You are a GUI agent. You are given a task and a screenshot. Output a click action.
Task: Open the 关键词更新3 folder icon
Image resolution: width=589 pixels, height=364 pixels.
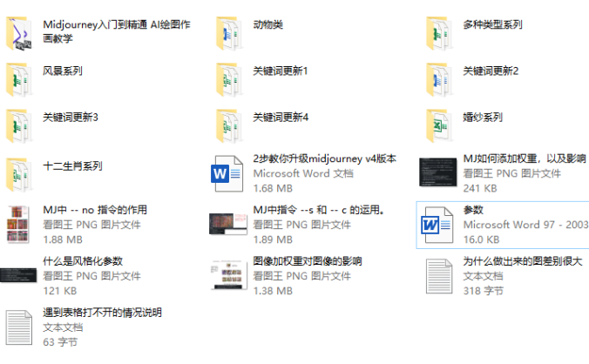(19, 126)
